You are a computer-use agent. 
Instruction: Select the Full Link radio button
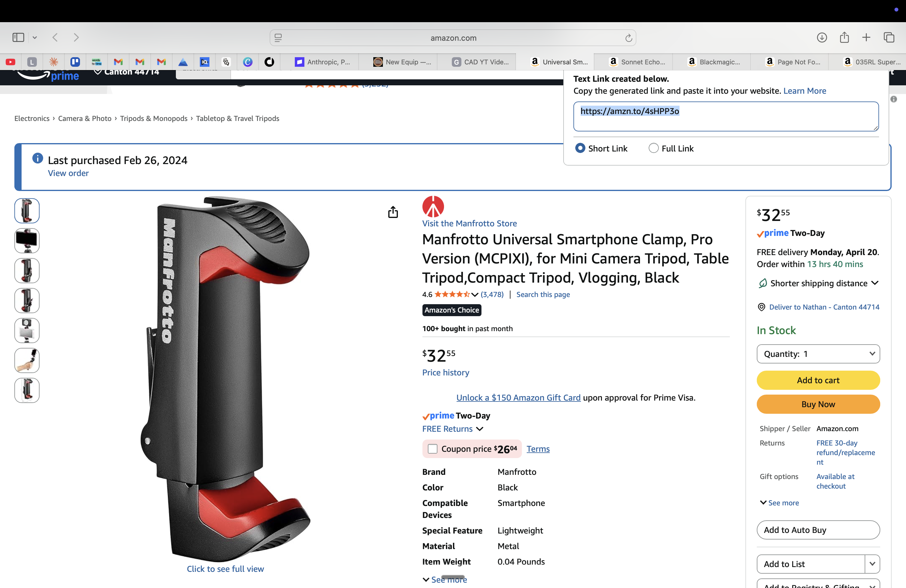pos(653,148)
